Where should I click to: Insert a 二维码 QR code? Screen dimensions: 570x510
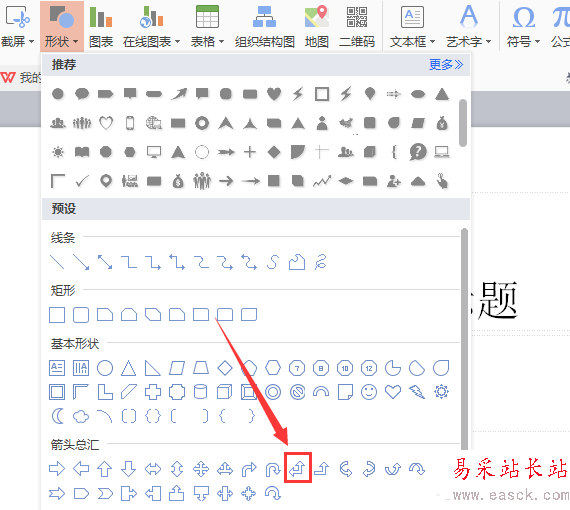point(357,26)
